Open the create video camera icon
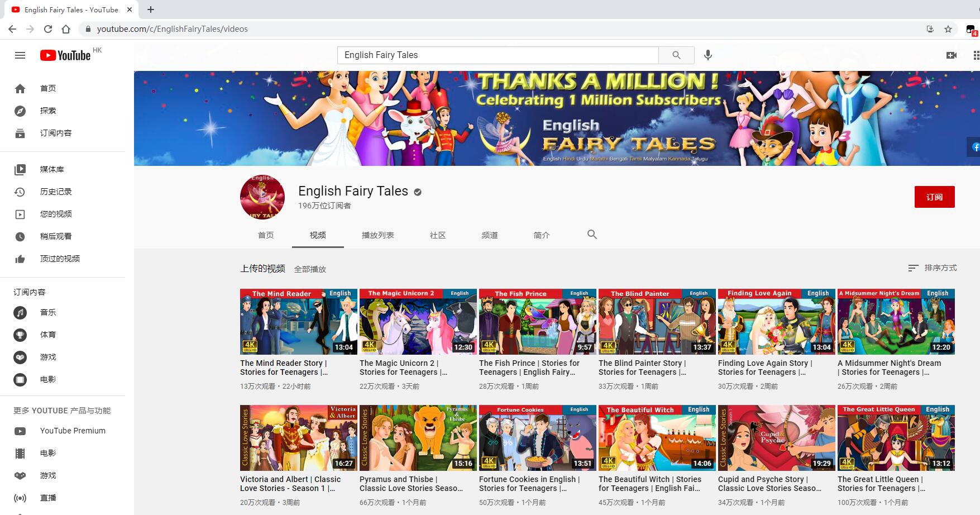Image resolution: width=980 pixels, height=515 pixels. (952, 55)
